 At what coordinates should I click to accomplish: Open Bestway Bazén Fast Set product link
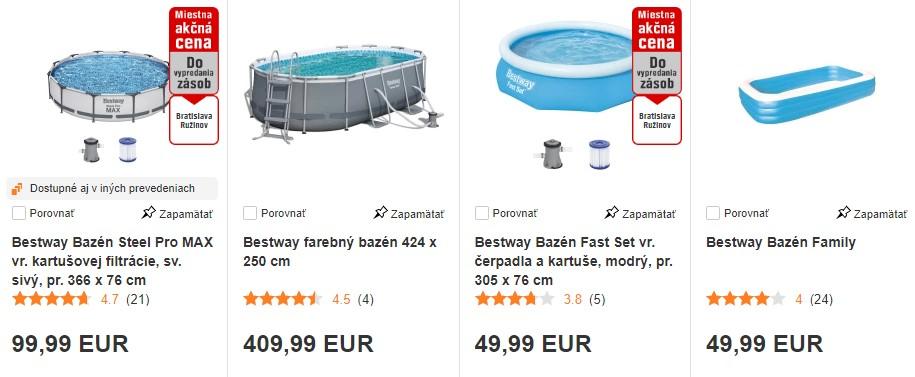point(574,261)
